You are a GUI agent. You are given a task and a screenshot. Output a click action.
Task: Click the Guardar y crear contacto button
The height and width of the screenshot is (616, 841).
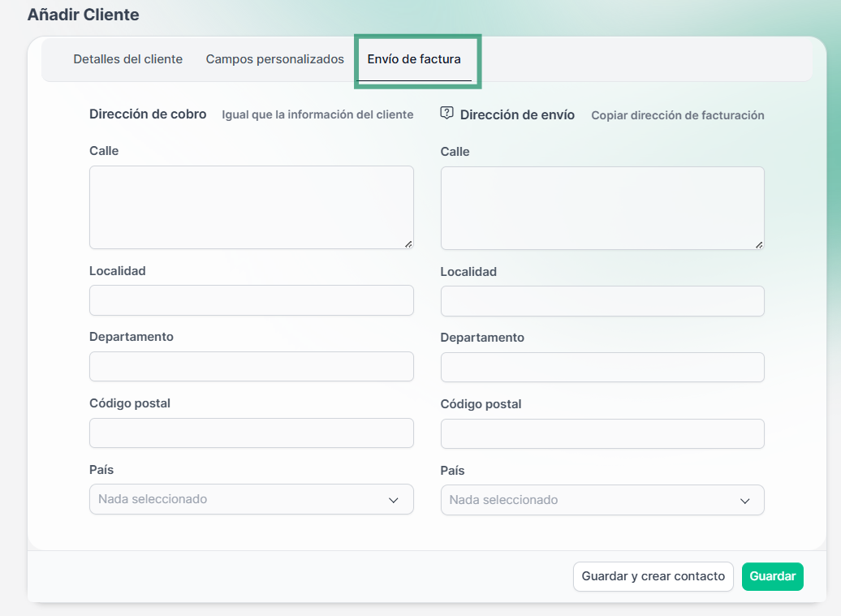click(653, 576)
